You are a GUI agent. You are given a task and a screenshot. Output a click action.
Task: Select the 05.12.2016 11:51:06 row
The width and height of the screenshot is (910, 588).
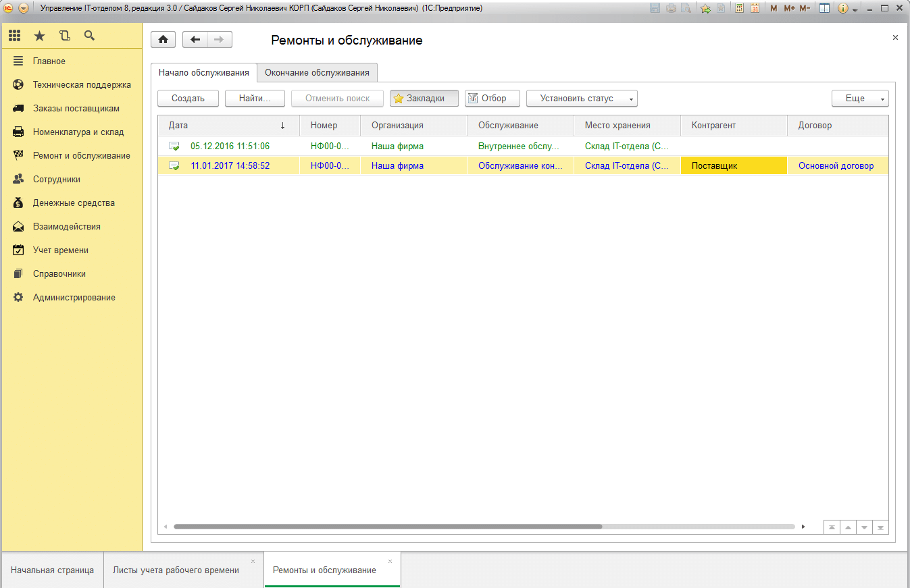tap(230, 146)
